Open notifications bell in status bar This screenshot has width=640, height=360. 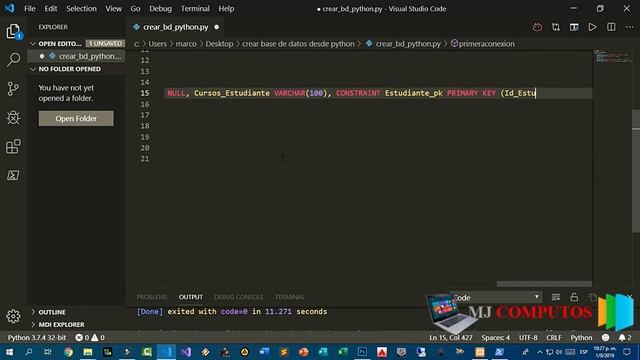click(x=625, y=338)
